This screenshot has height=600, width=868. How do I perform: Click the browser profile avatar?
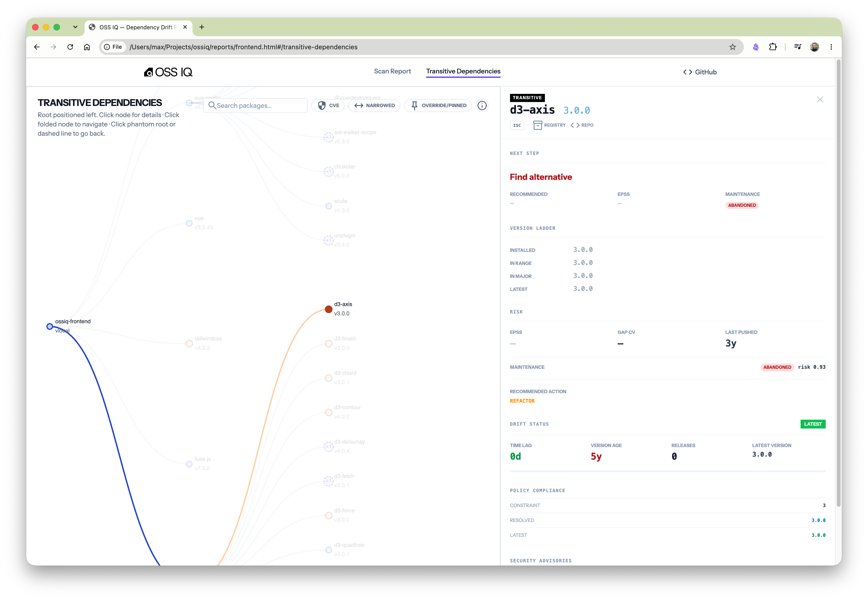click(815, 47)
